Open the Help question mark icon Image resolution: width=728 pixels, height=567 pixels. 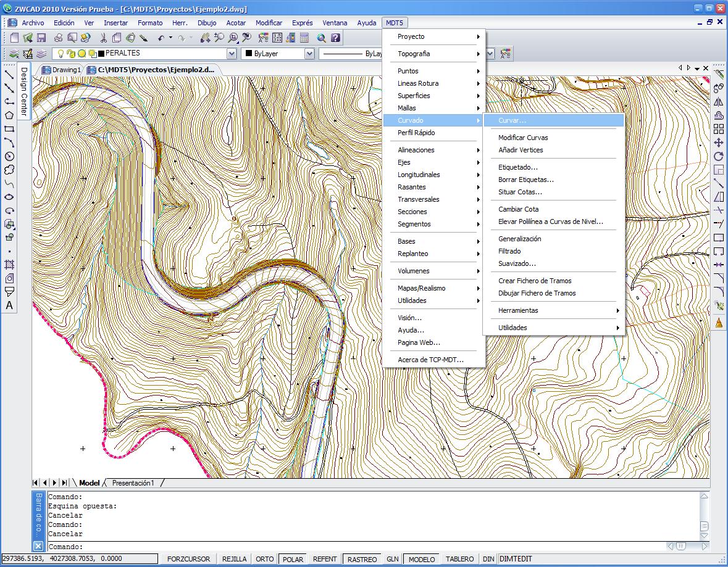tap(336, 38)
